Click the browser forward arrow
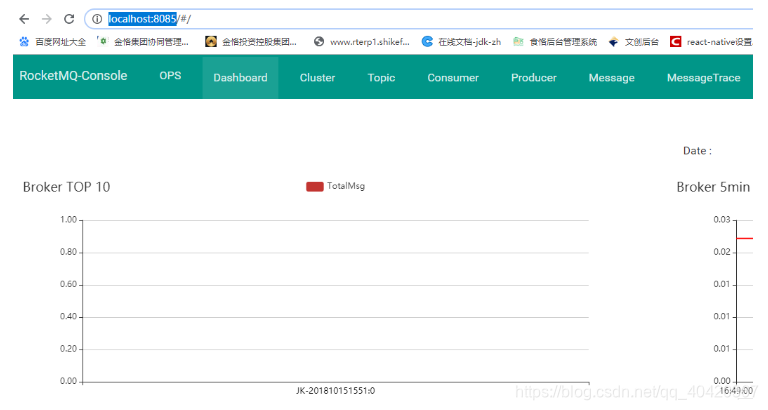The height and width of the screenshot is (410, 768). pyautogui.click(x=47, y=19)
